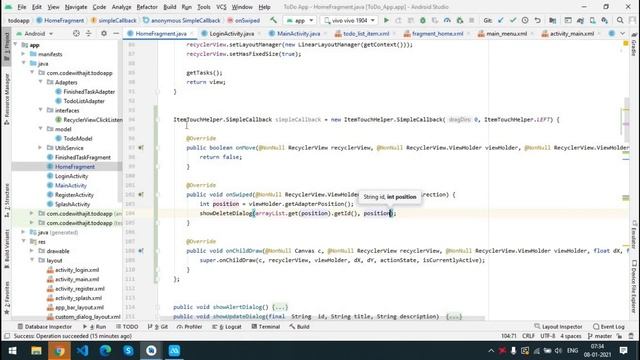Viewport: 640px width, 360px height.
Task: Expand the drawable folder
Action: (32, 251)
